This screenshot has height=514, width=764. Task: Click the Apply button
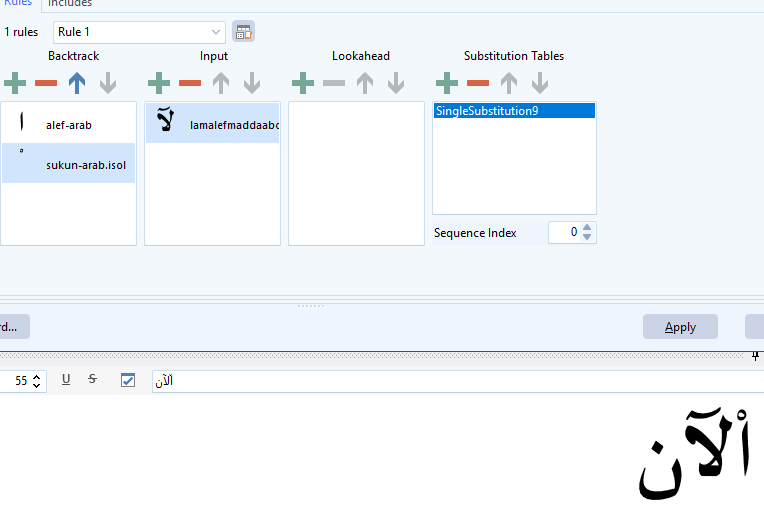pos(680,327)
